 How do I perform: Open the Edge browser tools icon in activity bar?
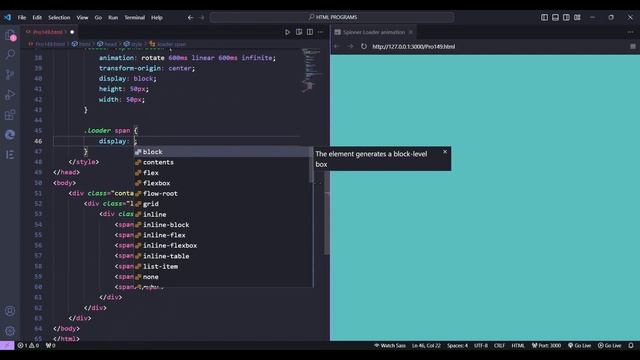[x=10, y=135]
